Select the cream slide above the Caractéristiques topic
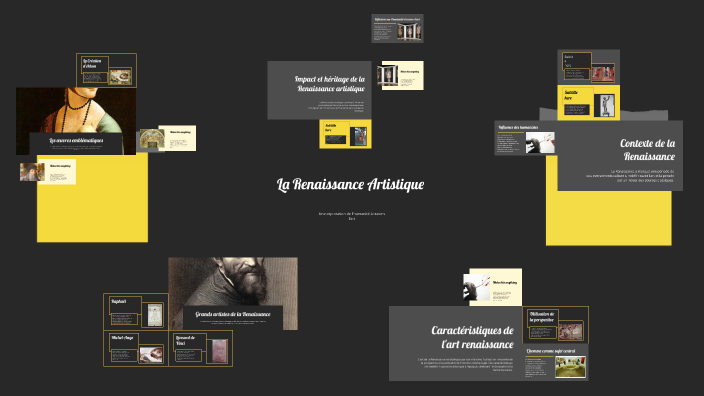The width and height of the screenshot is (704, 396). pyautogui.click(x=496, y=287)
